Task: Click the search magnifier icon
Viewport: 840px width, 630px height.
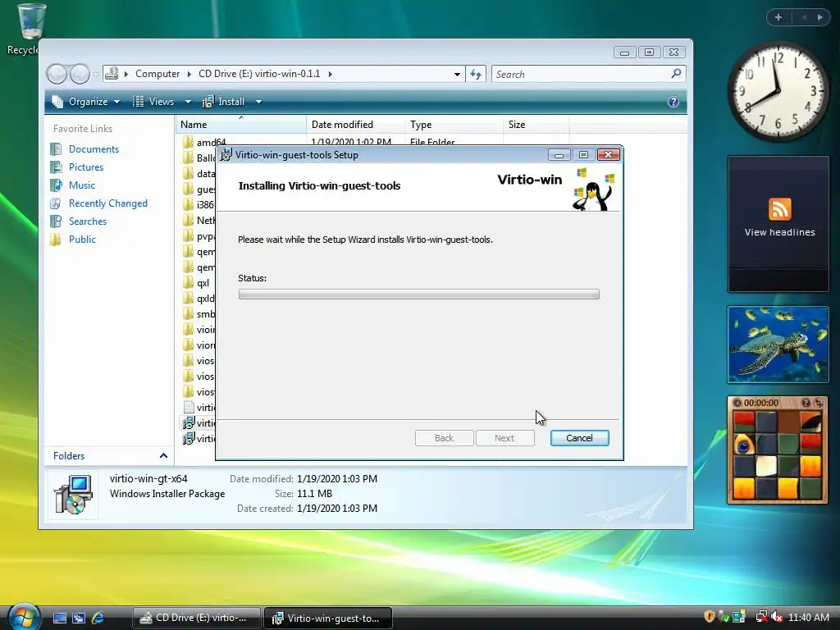Action: click(x=676, y=73)
